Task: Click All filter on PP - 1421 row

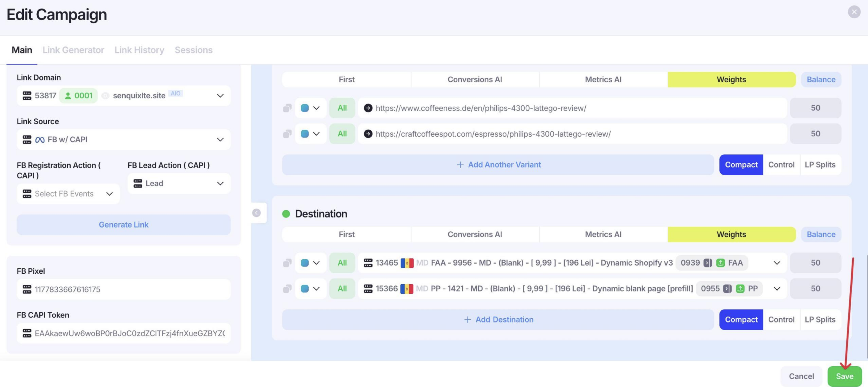Action: (x=342, y=289)
